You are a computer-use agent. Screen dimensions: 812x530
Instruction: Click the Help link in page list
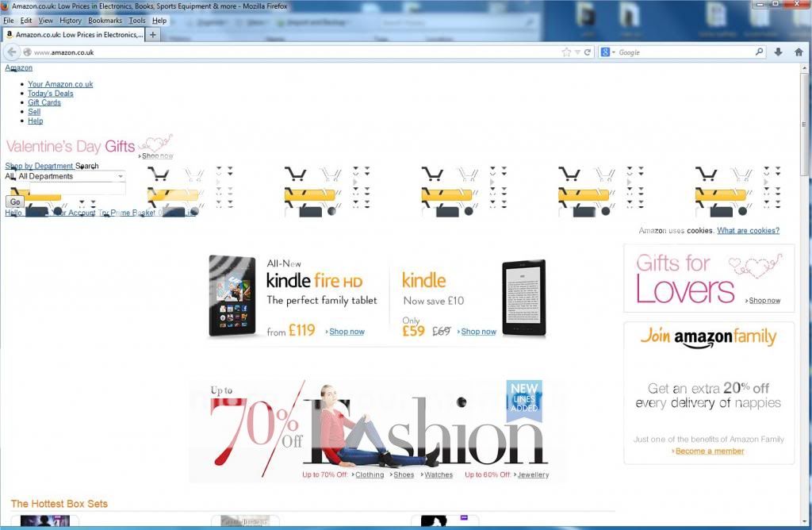tap(35, 121)
